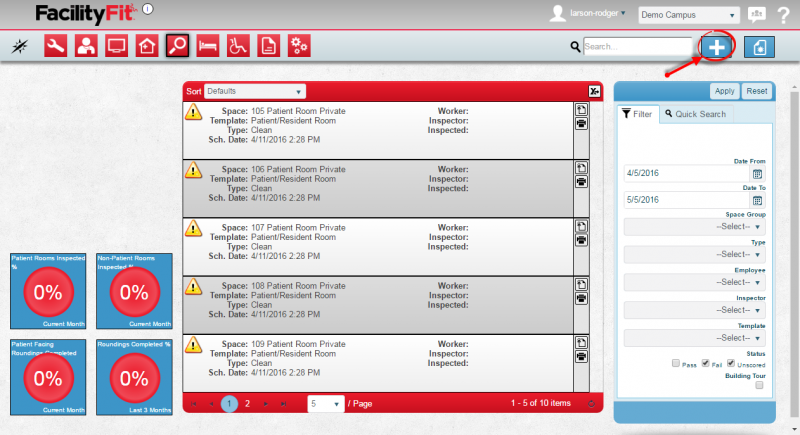Open the Sort Defaults dropdown
Image resolution: width=800 pixels, height=435 pixels.
(256, 91)
